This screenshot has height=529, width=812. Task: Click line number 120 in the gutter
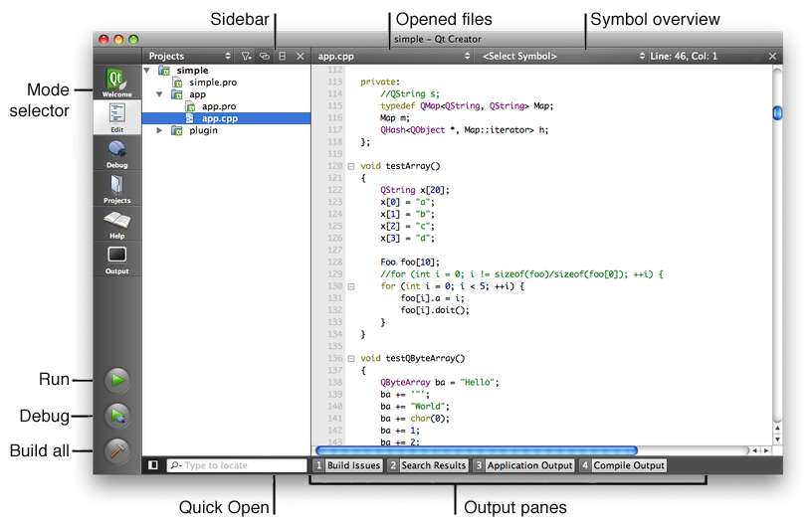tap(335, 166)
